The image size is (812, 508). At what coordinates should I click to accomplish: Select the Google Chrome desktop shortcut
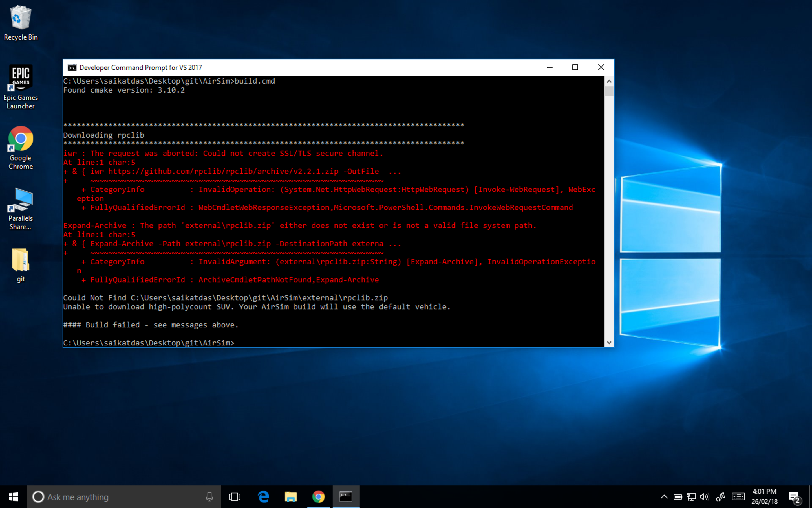pos(21,148)
